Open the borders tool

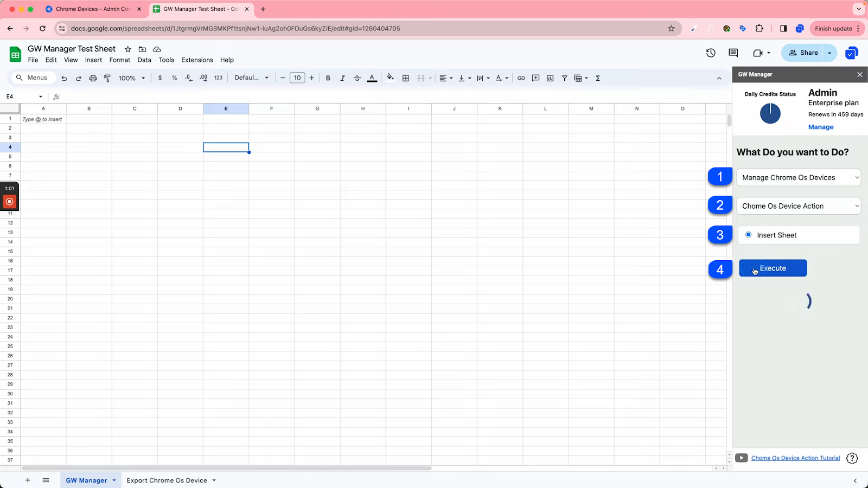[405, 78]
